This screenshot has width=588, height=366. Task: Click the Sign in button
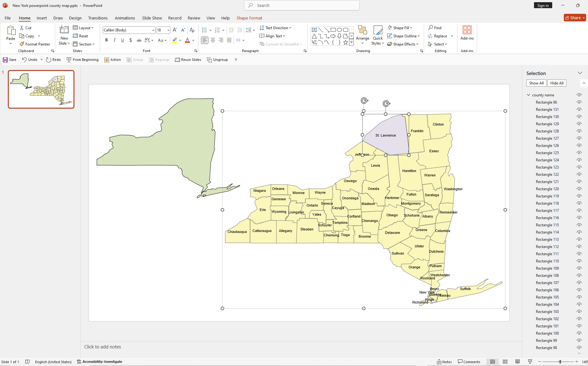543,5
